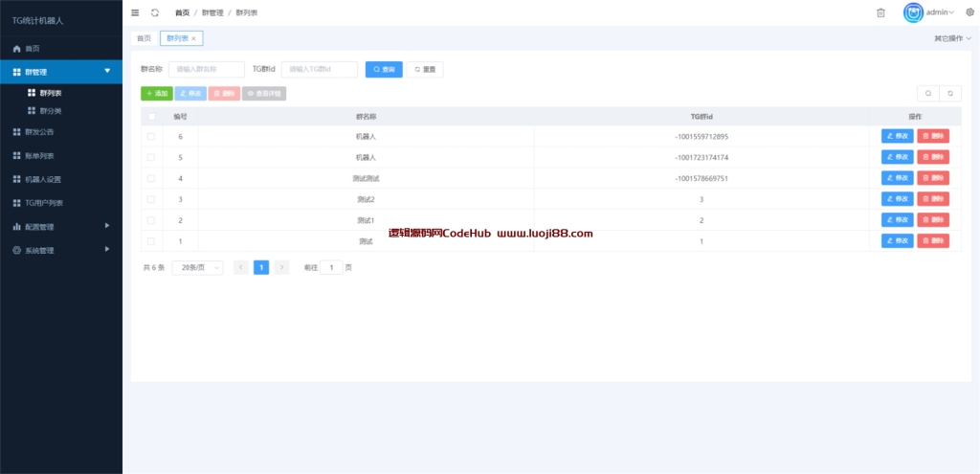Open the 其它操作 dropdown
980x474 pixels.
[952, 38]
